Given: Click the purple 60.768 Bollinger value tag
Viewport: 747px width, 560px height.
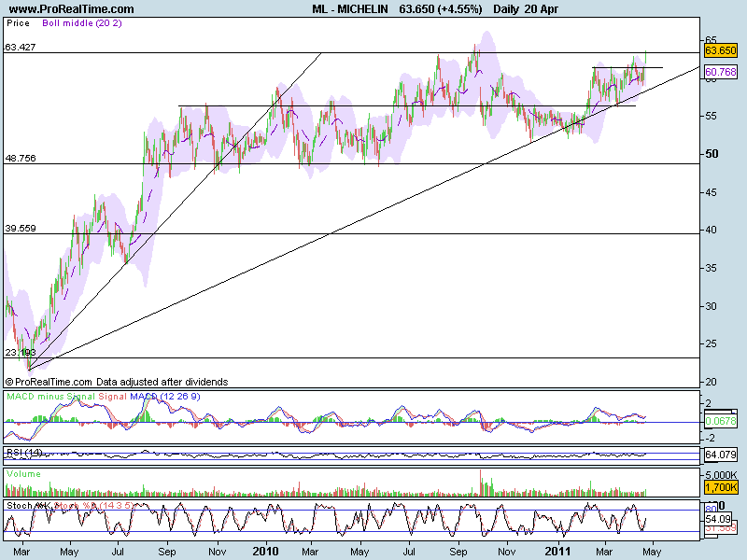Looking at the screenshot, I should 720,72.
